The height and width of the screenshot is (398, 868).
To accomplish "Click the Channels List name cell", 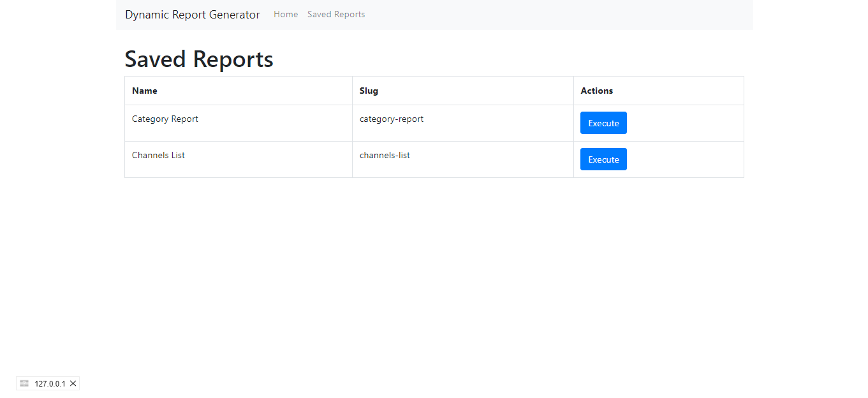I will (158, 155).
